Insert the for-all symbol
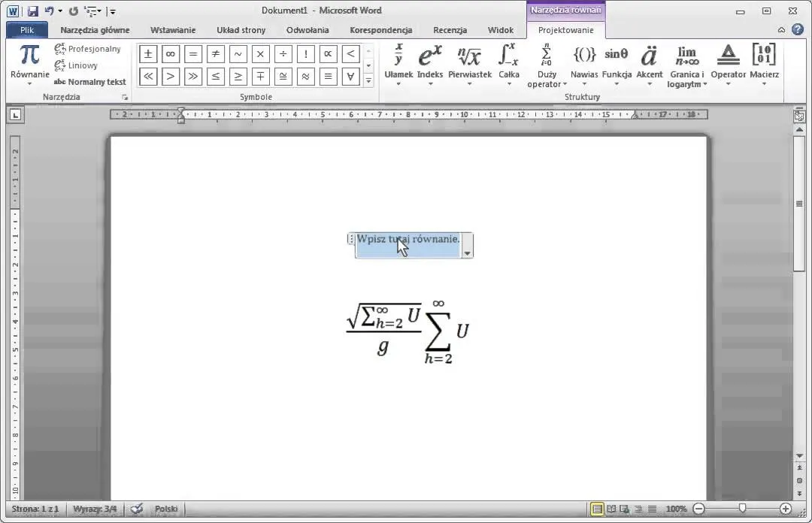 (x=350, y=77)
